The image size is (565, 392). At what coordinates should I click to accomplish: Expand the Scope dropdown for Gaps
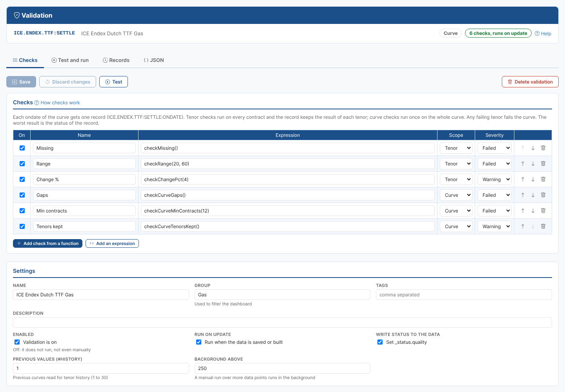coord(456,195)
